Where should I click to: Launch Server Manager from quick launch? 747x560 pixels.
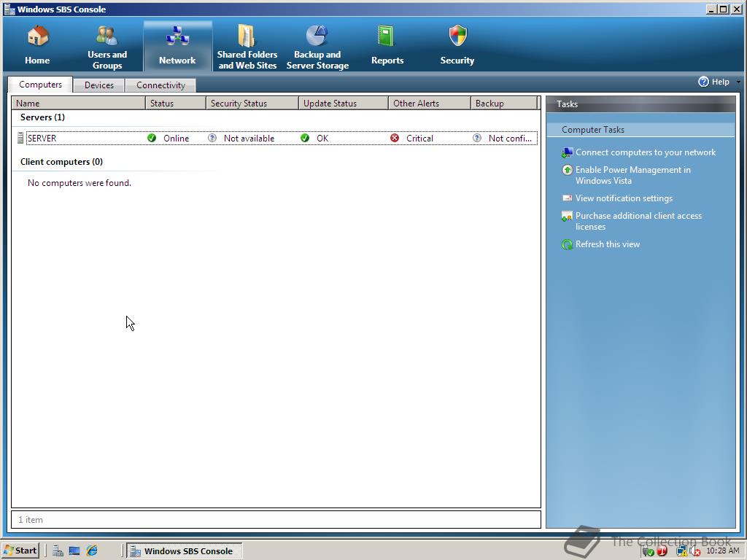click(58, 551)
